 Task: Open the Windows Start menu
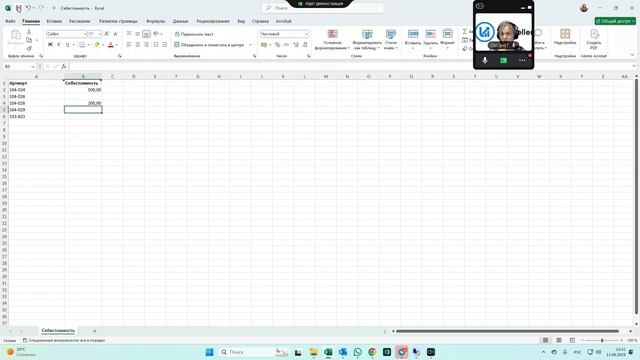(x=209, y=352)
